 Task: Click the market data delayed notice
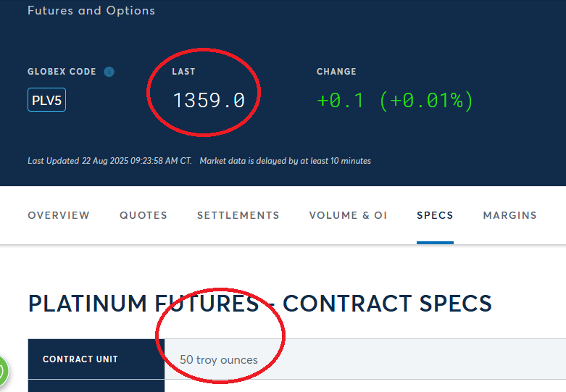coord(285,161)
